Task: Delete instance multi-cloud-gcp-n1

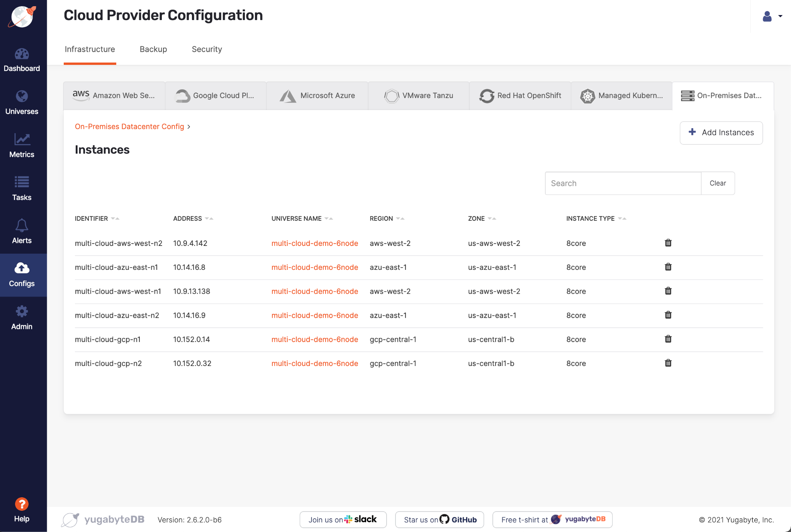Action: pos(668,339)
